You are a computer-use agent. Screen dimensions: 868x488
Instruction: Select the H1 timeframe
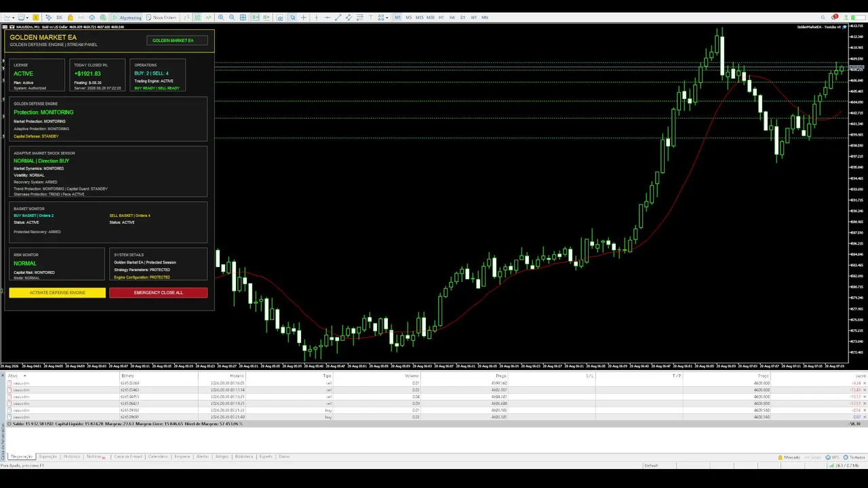pos(441,18)
